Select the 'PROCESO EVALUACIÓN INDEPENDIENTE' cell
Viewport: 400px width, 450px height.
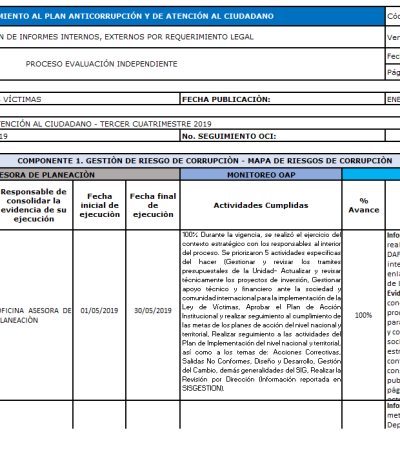coord(192,64)
